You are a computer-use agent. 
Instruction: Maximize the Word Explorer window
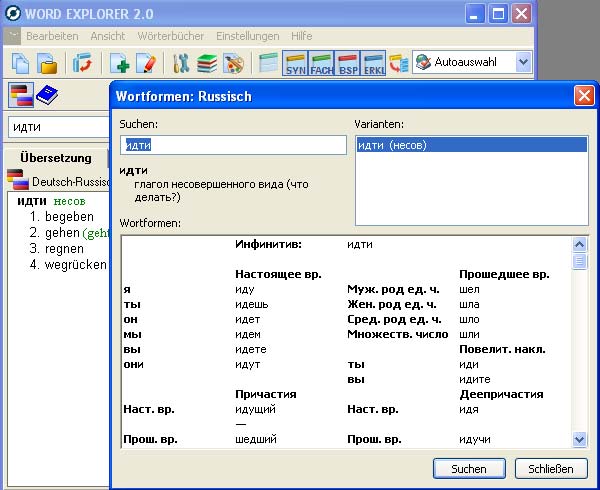coord(498,14)
